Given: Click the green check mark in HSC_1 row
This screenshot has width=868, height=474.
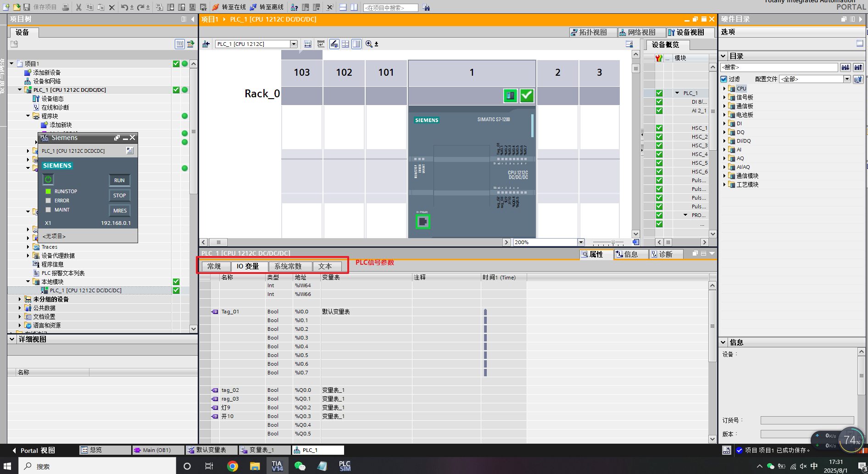Looking at the screenshot, I should tap(659, 128).
